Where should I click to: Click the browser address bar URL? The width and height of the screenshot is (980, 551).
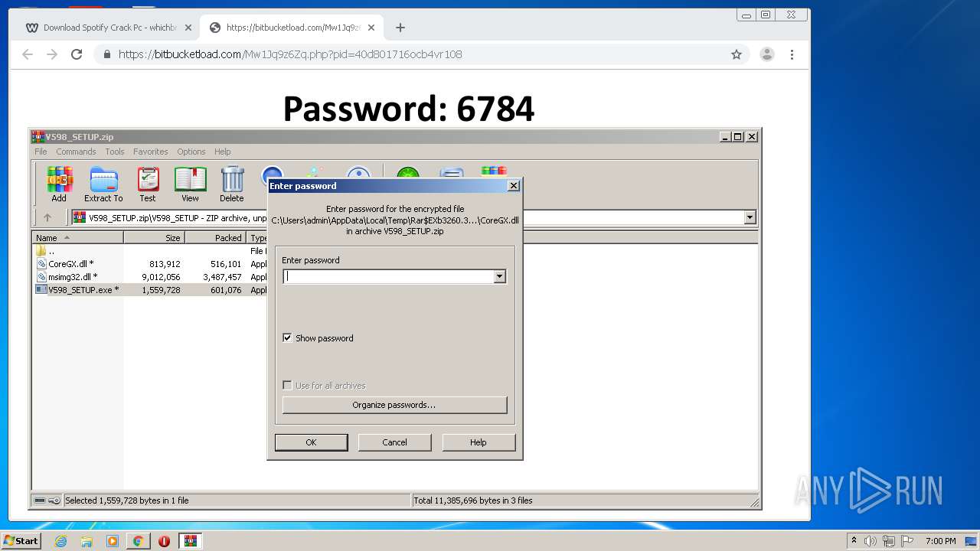coord(290,54)
